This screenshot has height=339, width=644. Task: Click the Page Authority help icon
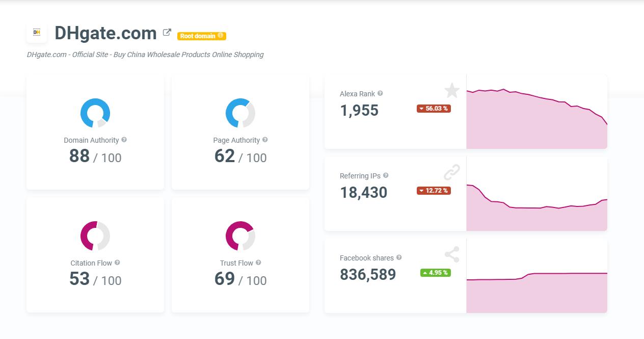(x=265, y=140)
